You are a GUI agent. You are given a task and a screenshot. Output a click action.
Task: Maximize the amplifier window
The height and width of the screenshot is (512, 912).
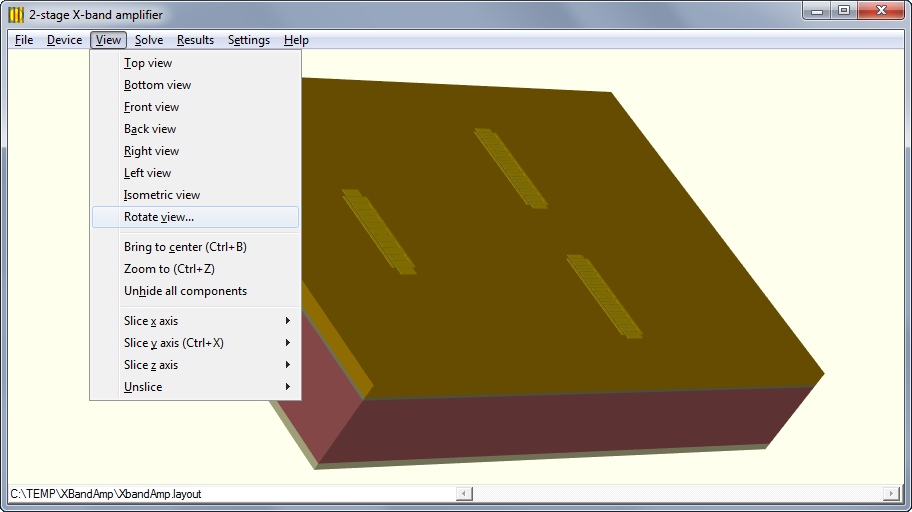click(844, 10)
